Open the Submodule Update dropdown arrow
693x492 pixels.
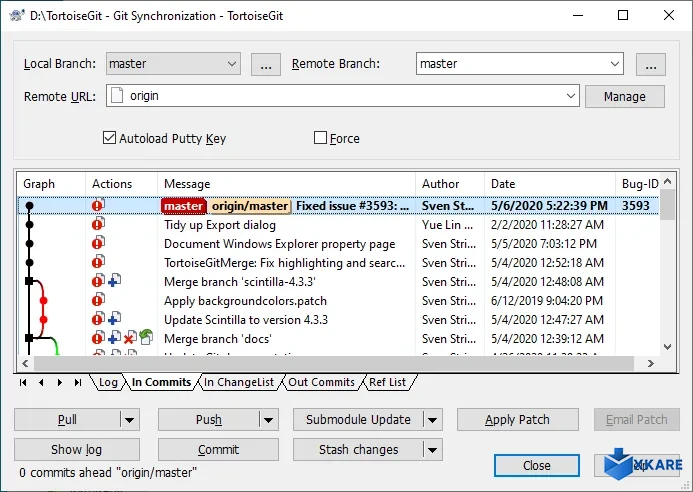pos(432,420)
